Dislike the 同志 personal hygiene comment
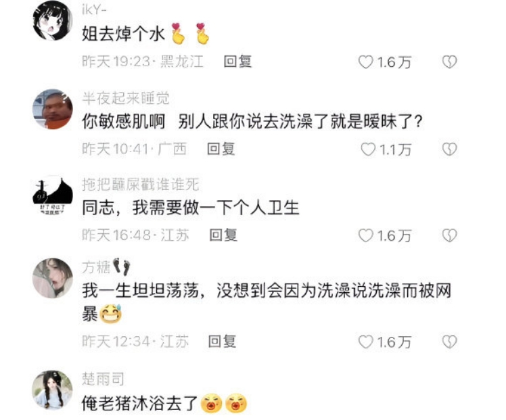Image resolution: width=506 pixels, height=420 pixels. pos(449,235)
